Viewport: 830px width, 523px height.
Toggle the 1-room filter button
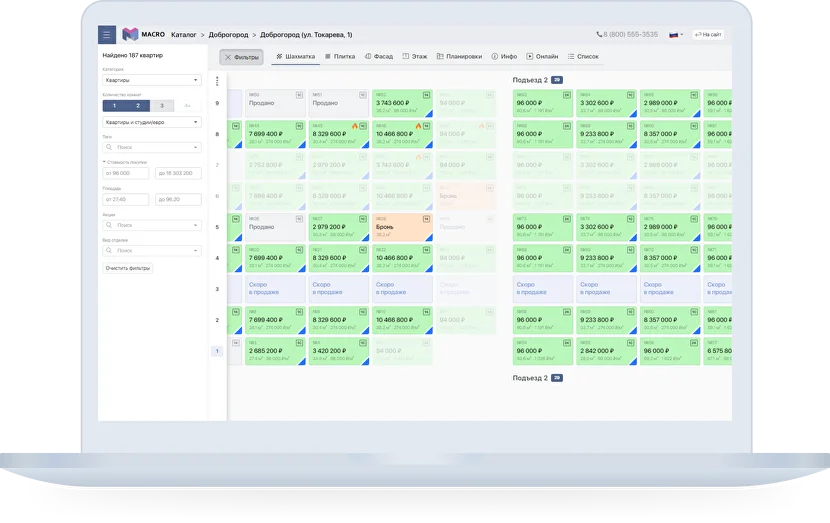click(x=114, y=106)
